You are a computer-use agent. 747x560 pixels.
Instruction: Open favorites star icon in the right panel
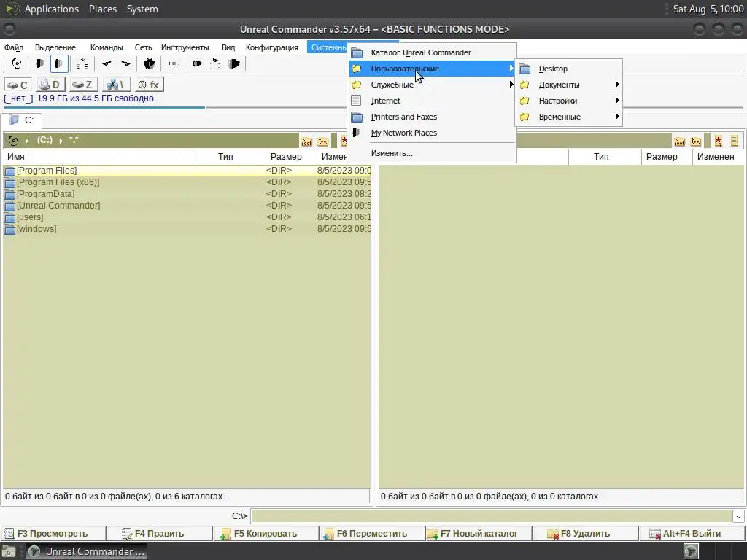point(718,141)
